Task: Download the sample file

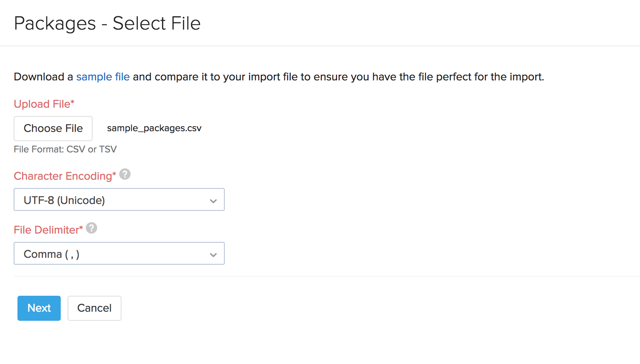Action: 102,77
